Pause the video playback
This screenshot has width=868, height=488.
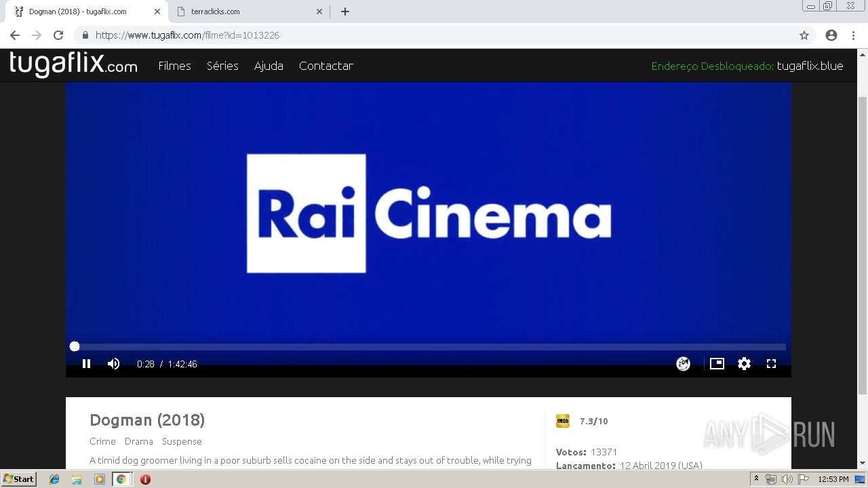(86, 364)
